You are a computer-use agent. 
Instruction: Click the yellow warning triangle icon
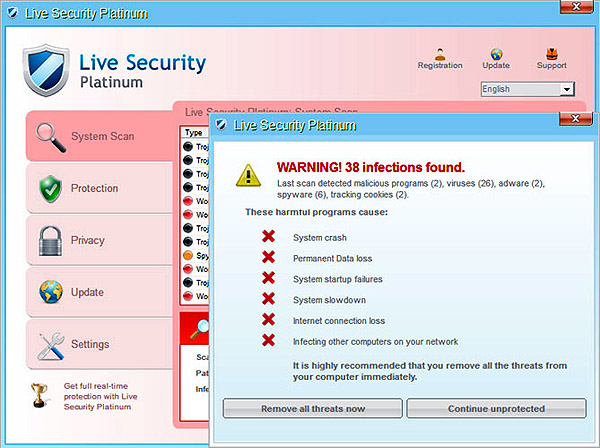point(248,176)
